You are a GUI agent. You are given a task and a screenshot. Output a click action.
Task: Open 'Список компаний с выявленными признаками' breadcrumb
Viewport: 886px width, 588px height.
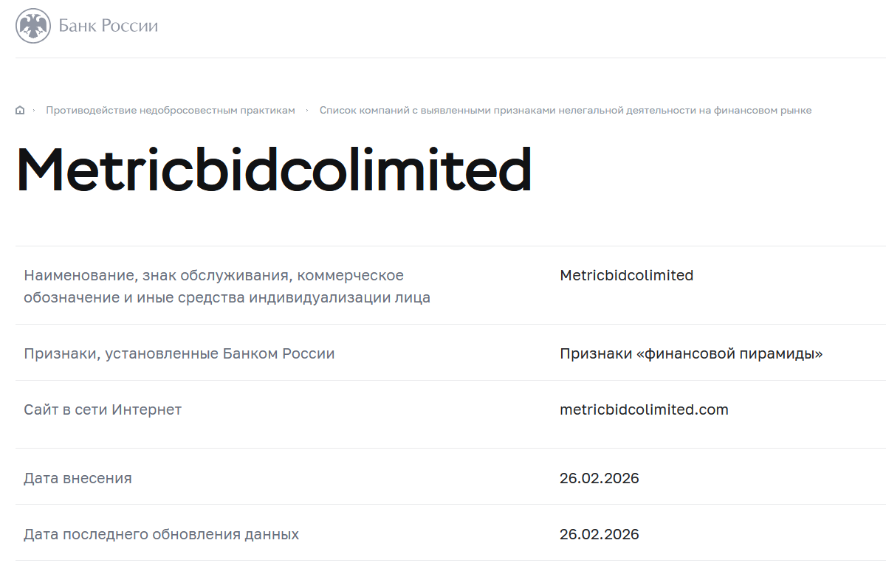565,111
